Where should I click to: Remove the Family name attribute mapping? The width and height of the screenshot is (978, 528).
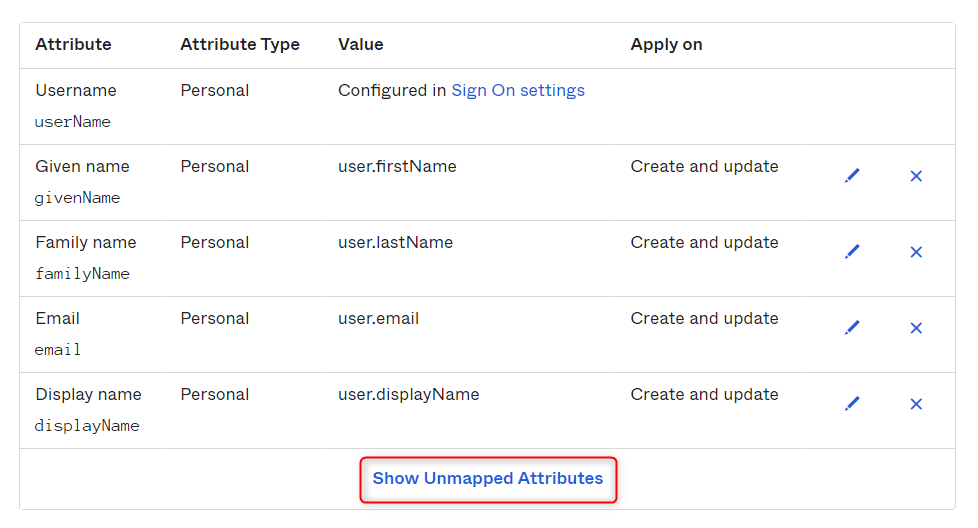pyautogui.click(x=916, y=252)
